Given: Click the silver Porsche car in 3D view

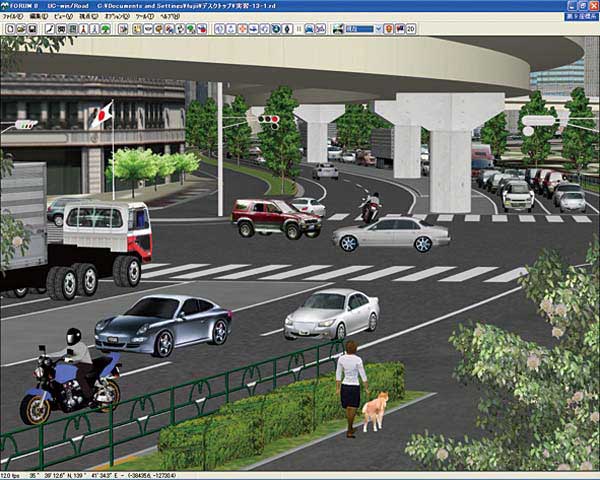Looking at the screenshot, I should pos(163,325).
